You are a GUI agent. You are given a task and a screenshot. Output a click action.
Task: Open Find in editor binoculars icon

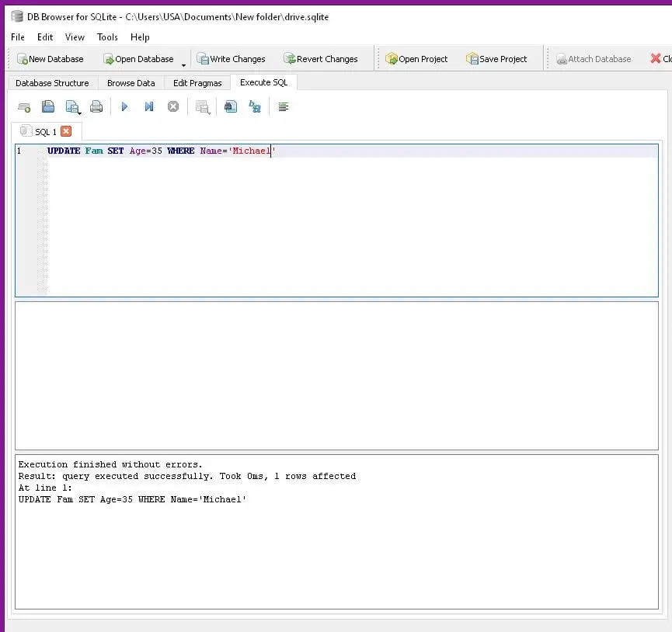[x=231, y=106]
